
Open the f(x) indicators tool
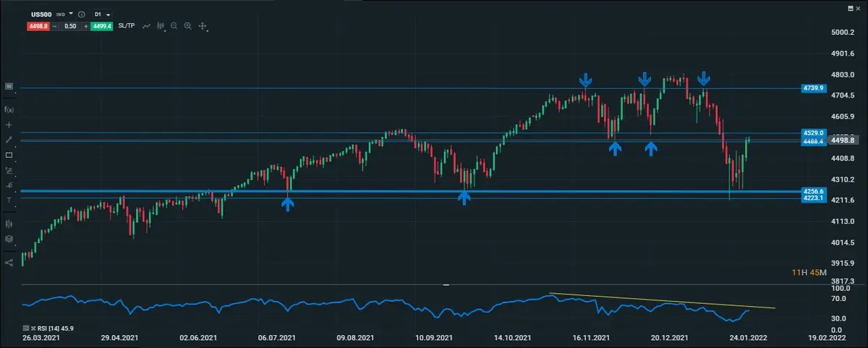coord(9,109)
